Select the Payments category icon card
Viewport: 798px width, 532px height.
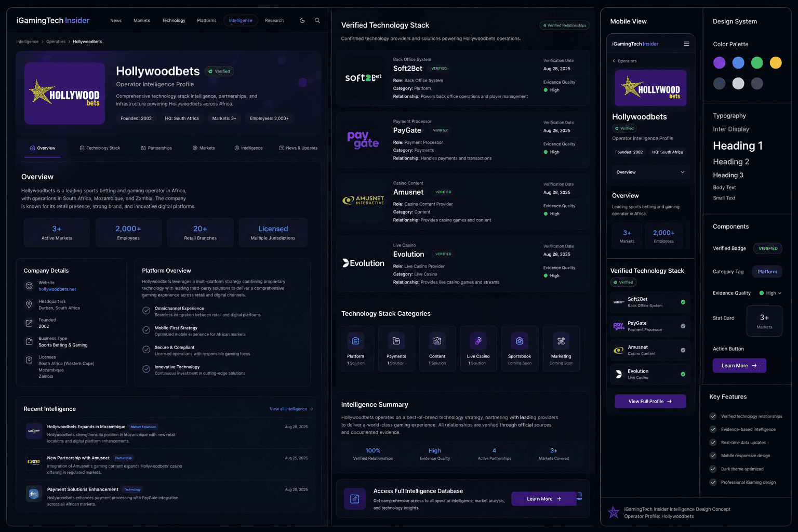tap(396, 349)
